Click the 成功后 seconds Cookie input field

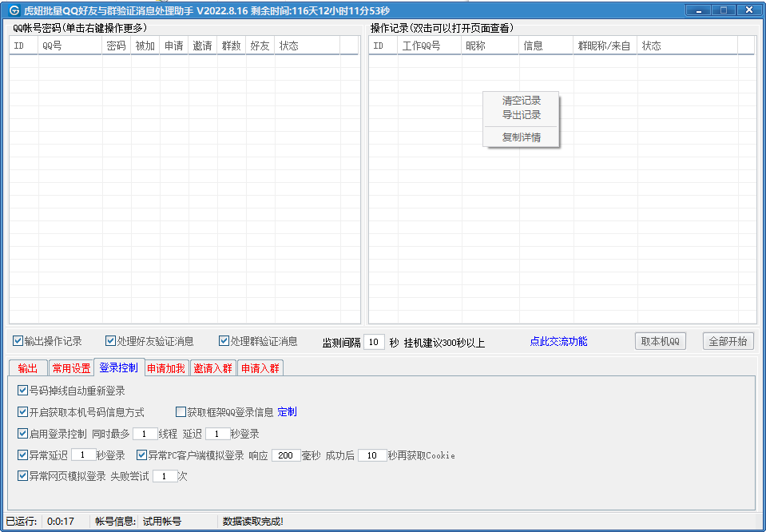pyautogui.click(x=372, y=455)
